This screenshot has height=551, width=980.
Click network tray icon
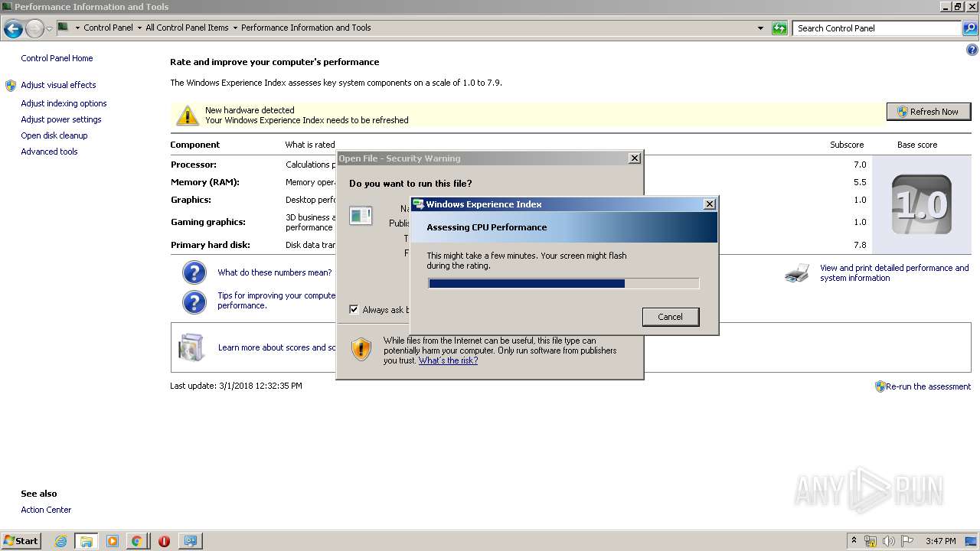pyautogui.click(x=871, y=541)
